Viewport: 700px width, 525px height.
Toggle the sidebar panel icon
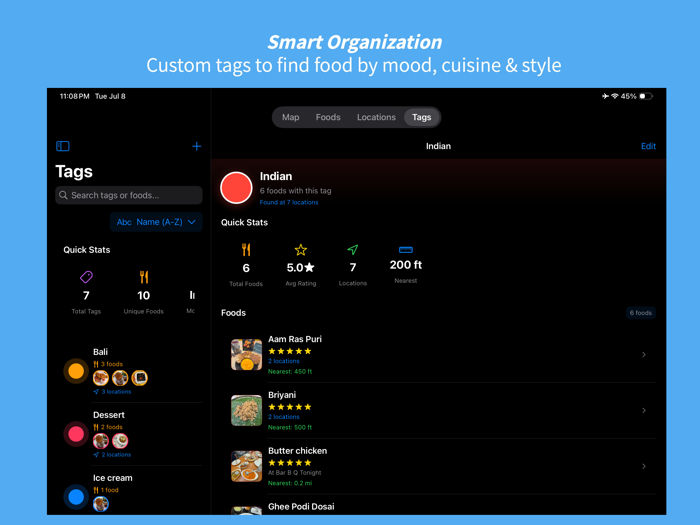[x=62, y=146]
